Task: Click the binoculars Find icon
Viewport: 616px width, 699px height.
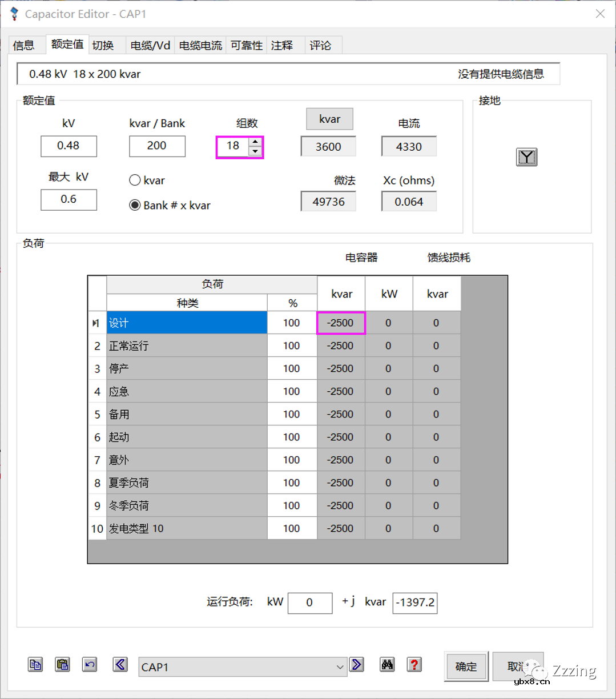Action: (x=387, y=664)
